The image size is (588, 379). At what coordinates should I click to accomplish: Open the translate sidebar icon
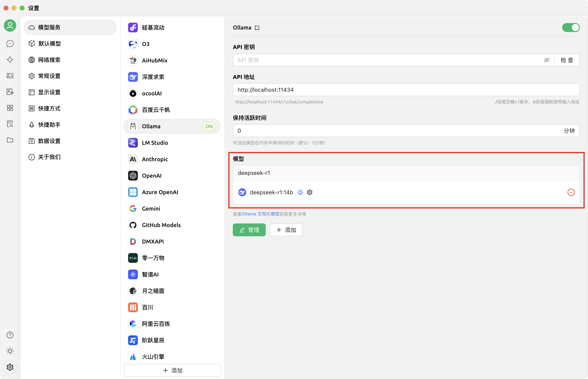click(10, 92)
